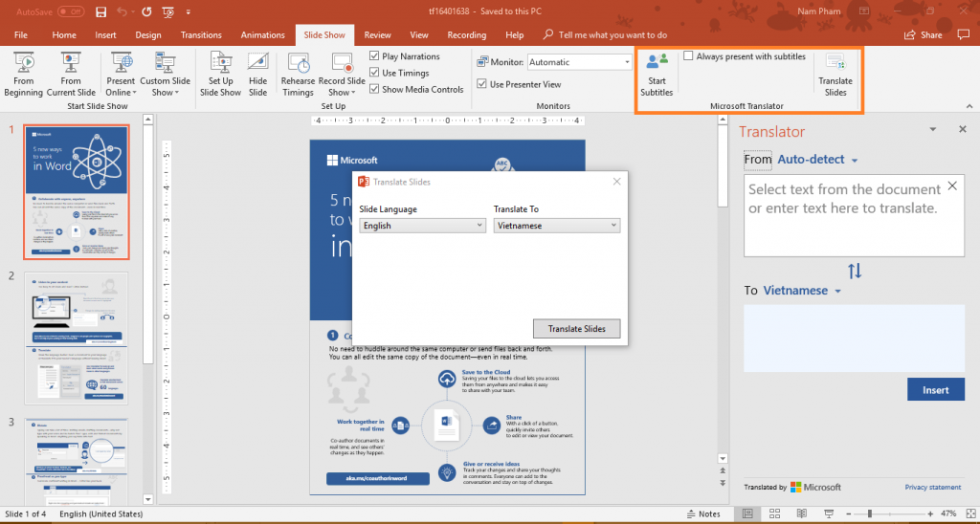Screen dimensions: 980x524
Task: Start slideshow From Current Slide
Action: click(71, 75)
